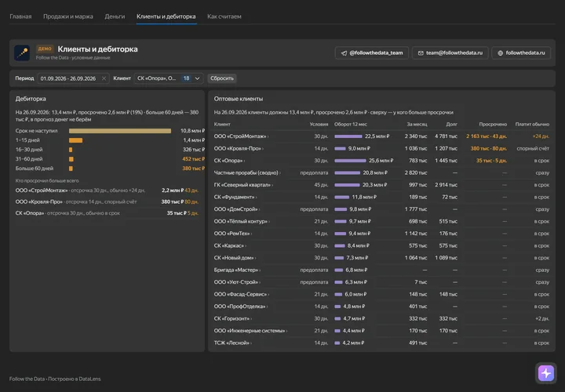The width and height of the screenshot is (565, 392).
Task: Click the ООО «СтройМонтаж» turnover bar
Action: [348, 136]
